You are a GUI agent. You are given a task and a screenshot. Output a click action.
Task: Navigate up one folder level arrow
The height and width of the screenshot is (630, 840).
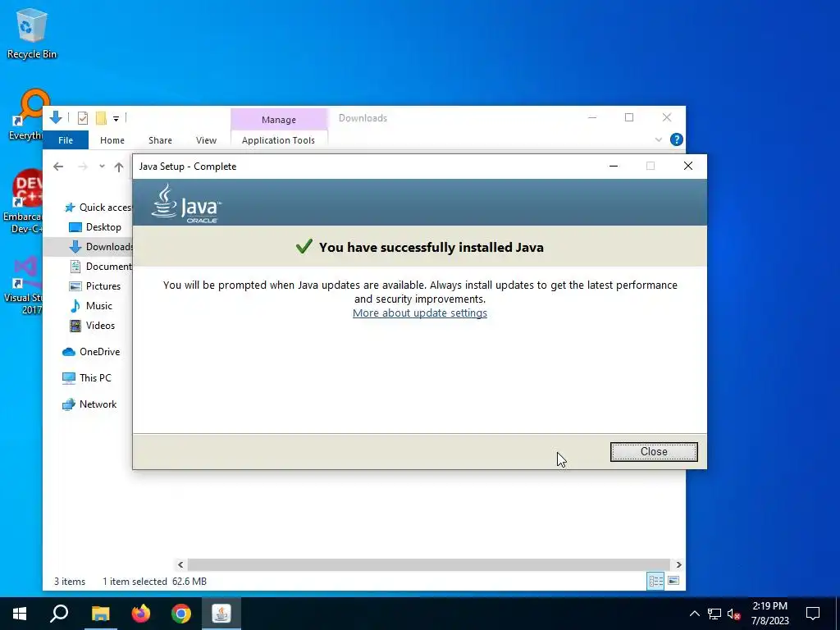119,167
